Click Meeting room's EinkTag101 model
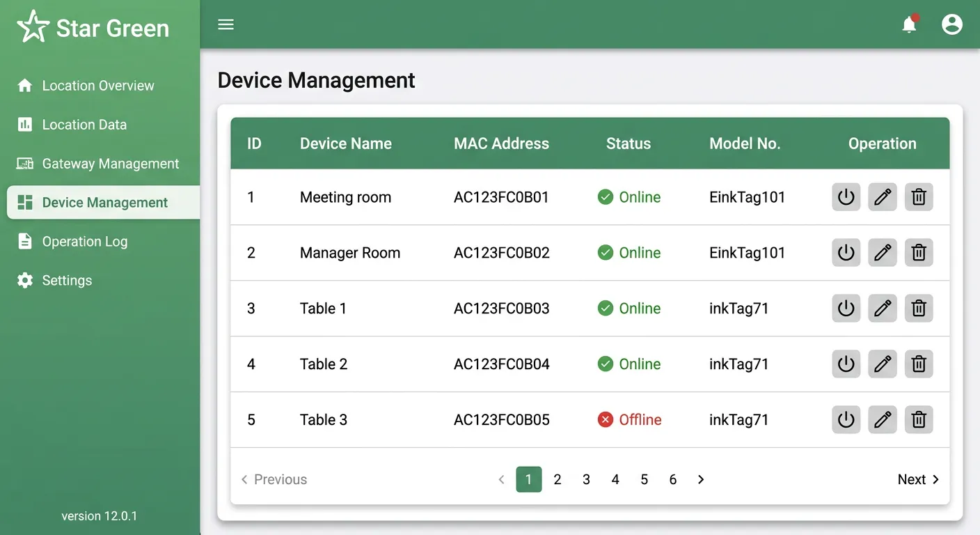Screen dimensions: 980x535 pos(747,197)
